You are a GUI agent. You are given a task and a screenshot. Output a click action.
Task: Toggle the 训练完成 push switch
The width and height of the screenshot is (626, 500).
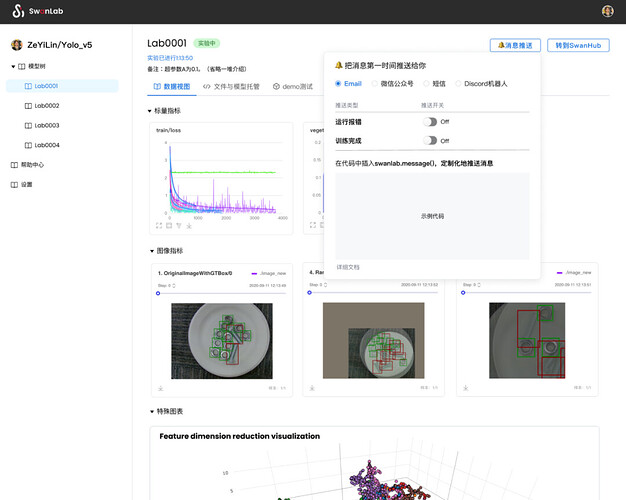click(430, 140)
